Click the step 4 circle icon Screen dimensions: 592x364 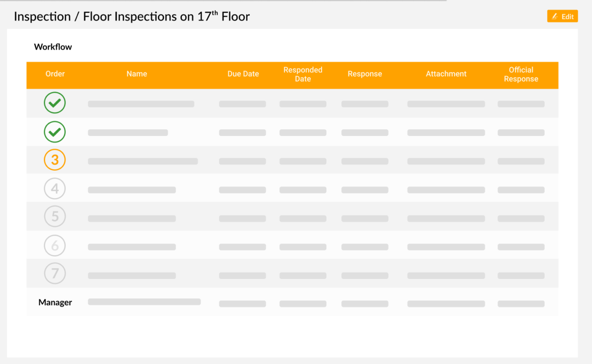point(55,189)
